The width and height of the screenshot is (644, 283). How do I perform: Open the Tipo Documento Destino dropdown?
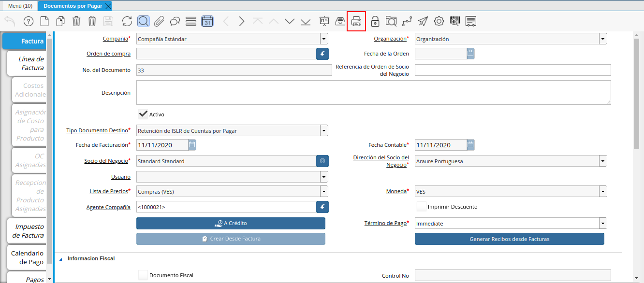tap(323, 130)
